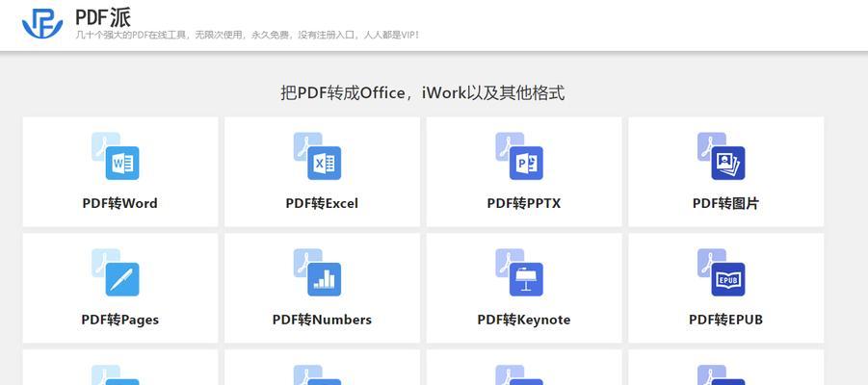This screenshot has width=868, height=385.
Task: Select the PDF to Numbers chart icon
Action: (x=317, y=272)
